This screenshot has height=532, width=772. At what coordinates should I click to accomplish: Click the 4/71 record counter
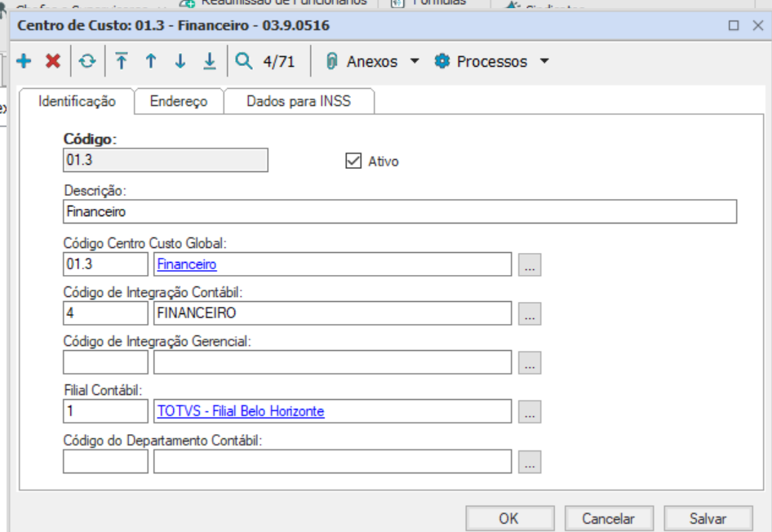tap(278, 61)
